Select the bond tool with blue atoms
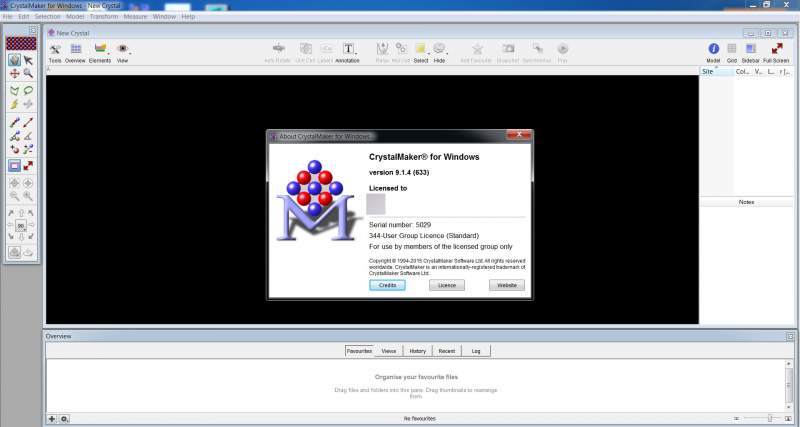 pyautogui.click(x=14, y=122)
